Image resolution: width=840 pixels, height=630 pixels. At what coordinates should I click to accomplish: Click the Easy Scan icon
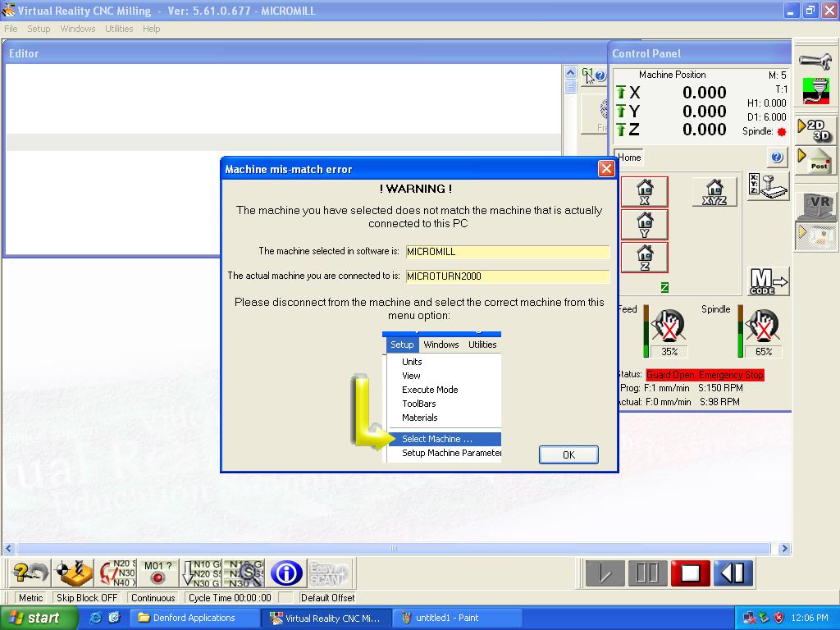(329, 573)
